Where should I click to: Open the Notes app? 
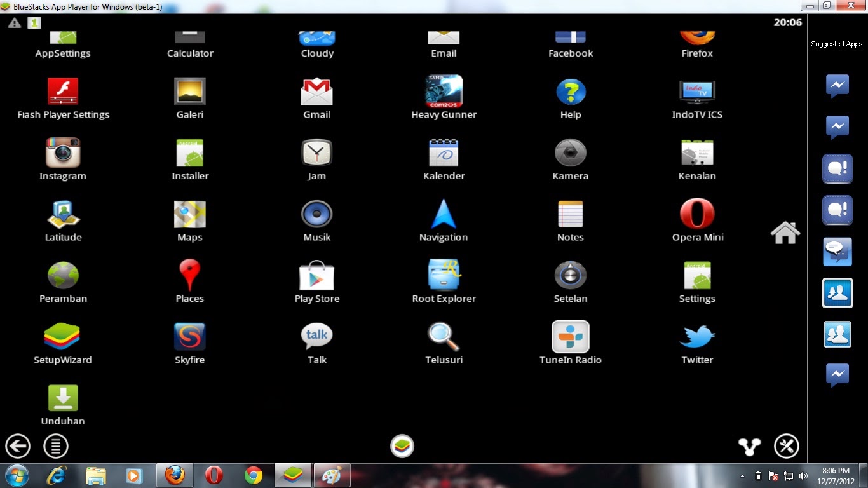[571, 214]
